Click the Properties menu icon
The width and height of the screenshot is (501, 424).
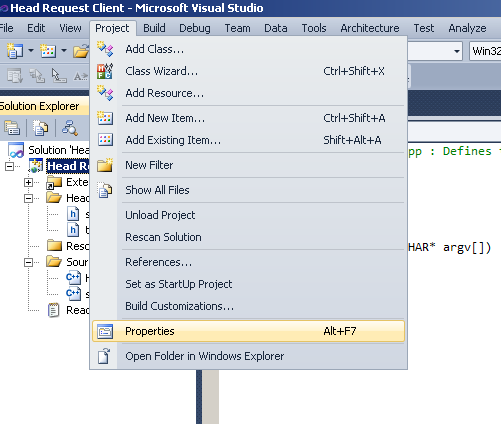tap(105, 331)
